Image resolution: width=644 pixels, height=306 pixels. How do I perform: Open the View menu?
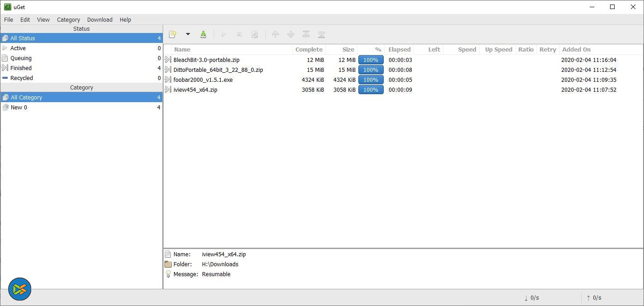click(x=43, y=19)
